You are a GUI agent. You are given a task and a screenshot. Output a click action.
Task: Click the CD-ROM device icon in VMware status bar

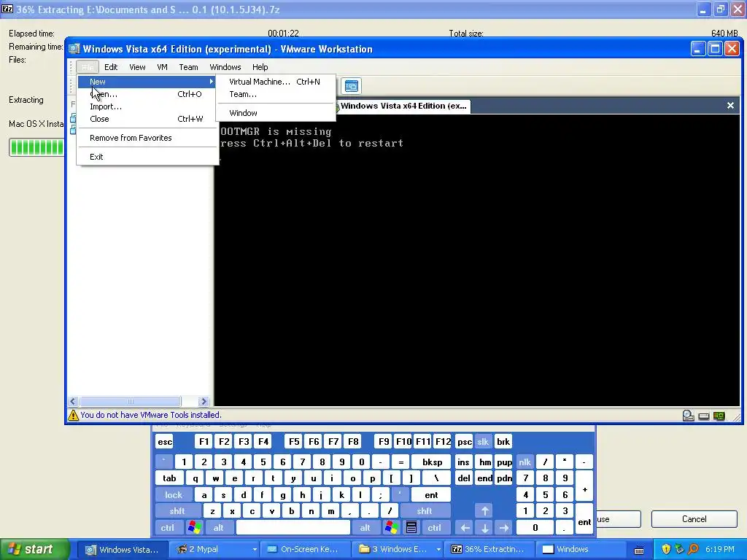pos(689,416)
